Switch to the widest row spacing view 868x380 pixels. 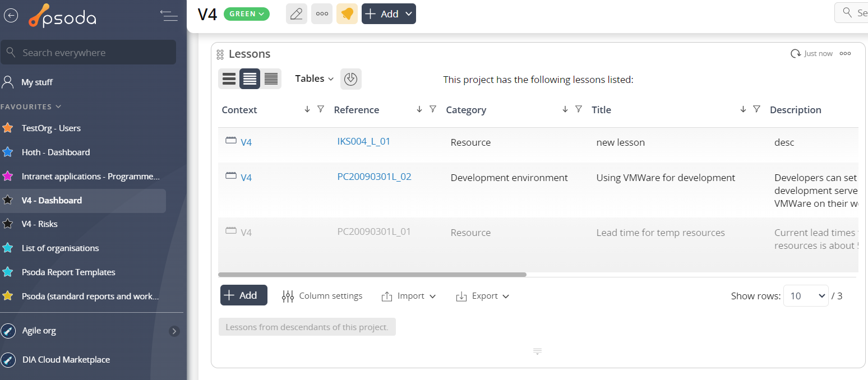click(x=229, y=79)
